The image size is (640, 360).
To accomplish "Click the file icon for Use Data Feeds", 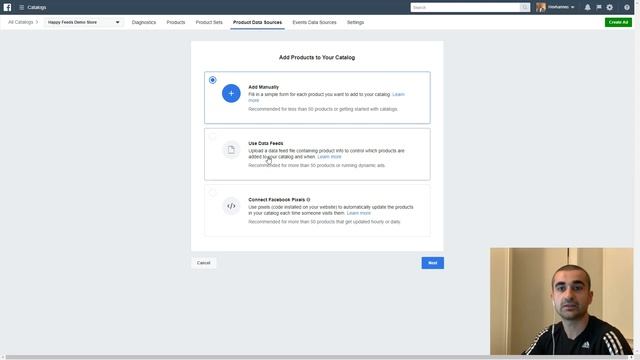I will point(231,150).
